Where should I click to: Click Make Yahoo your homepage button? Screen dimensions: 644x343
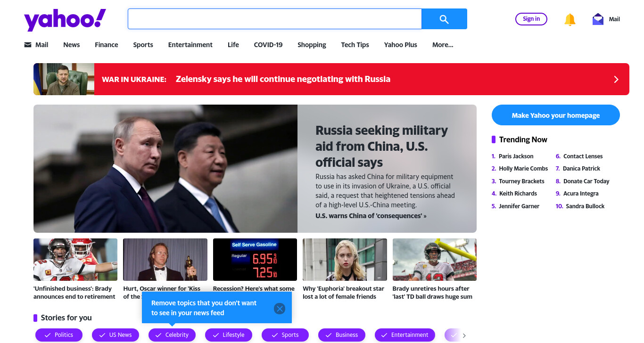point(556,115)
